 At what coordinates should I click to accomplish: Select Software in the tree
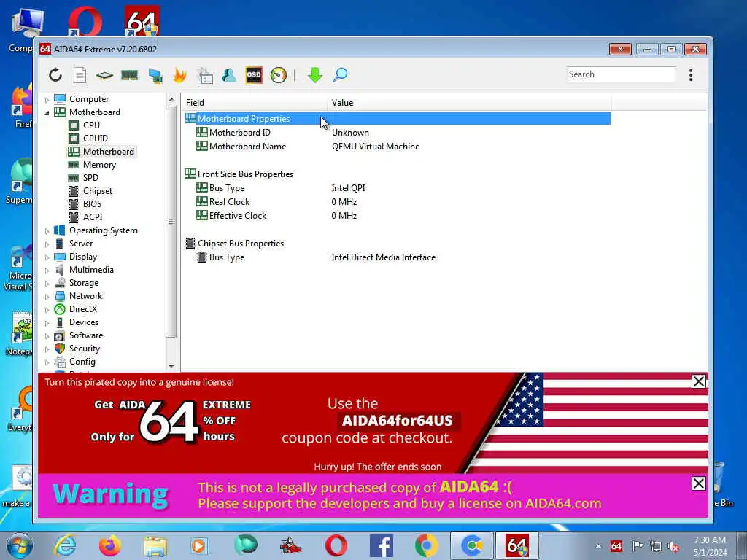click(86, 335)
